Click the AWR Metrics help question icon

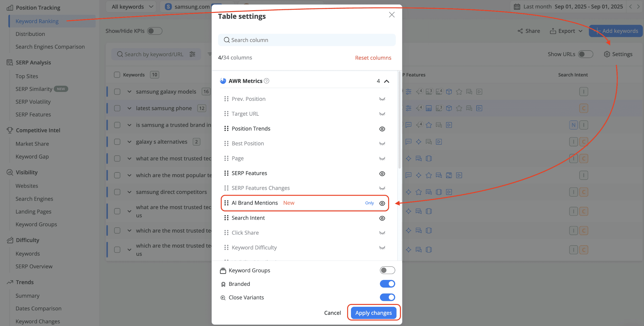click(x=266, y=81)
